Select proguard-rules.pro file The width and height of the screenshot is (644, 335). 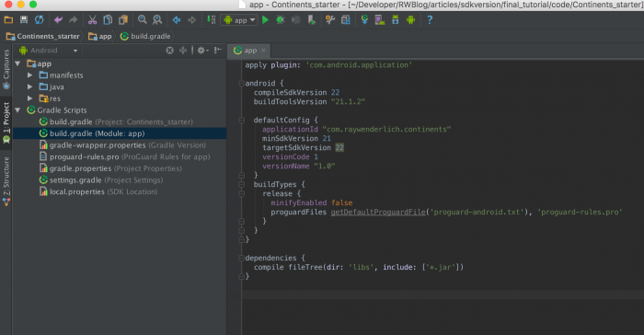click(119, 157)
